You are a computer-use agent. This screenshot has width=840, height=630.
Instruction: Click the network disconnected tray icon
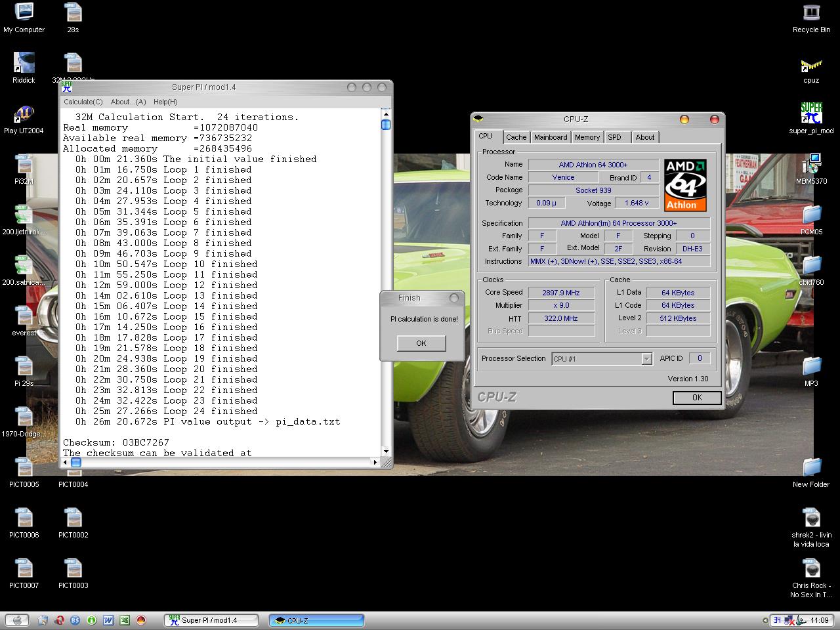[790, 620]
